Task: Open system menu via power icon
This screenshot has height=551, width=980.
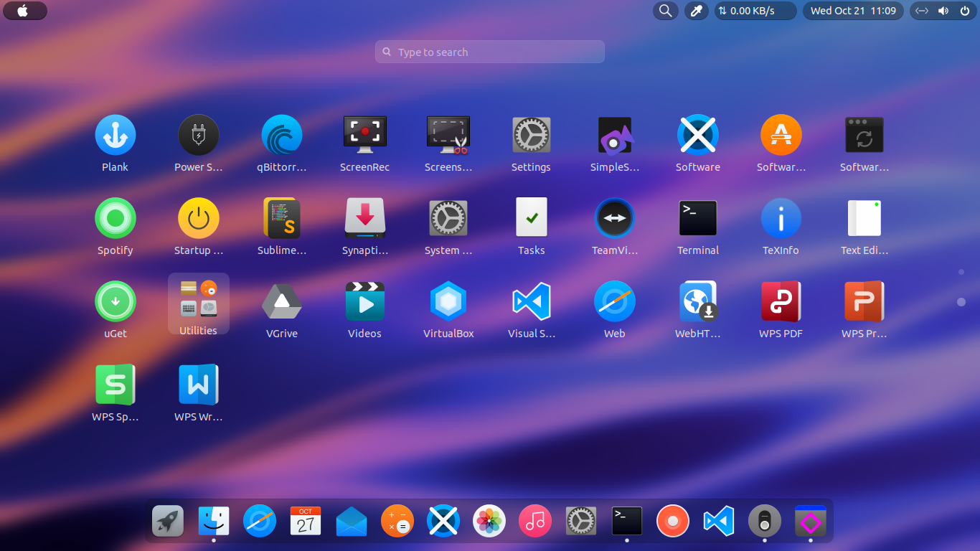Action: pos(964,11)
